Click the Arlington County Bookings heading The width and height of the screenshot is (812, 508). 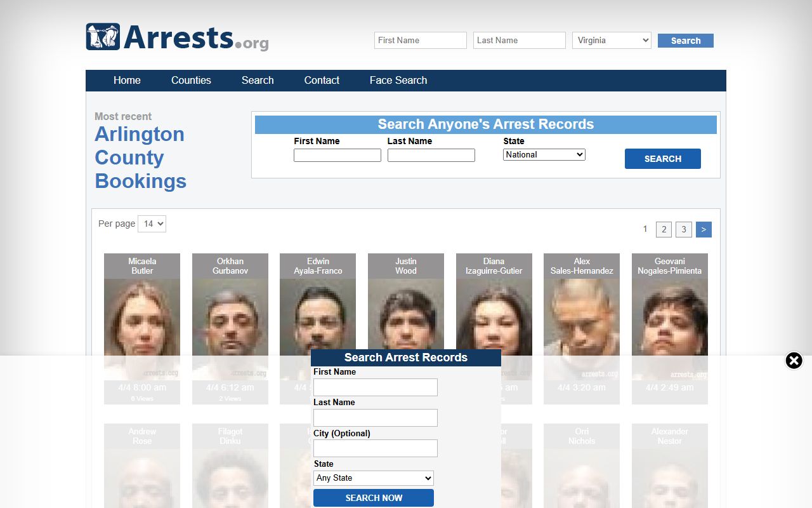pos(140,157)
